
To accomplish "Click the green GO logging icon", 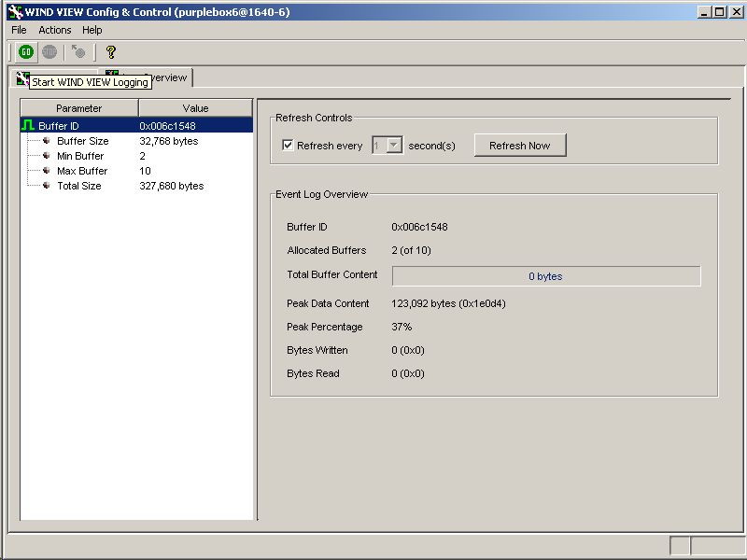I will 25,52.
